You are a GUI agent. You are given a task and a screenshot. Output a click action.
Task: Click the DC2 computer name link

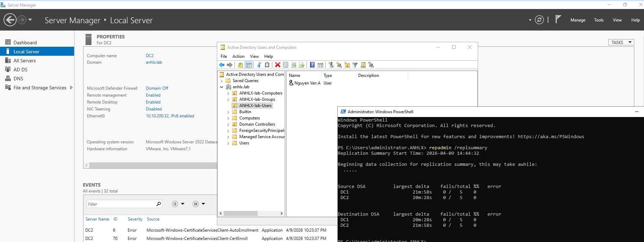150,56
